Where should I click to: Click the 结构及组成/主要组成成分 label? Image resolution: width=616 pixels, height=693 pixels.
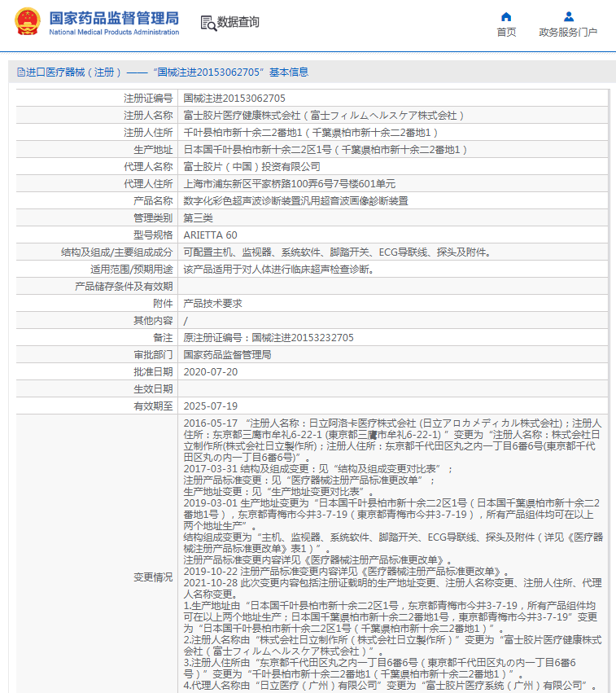116,252
